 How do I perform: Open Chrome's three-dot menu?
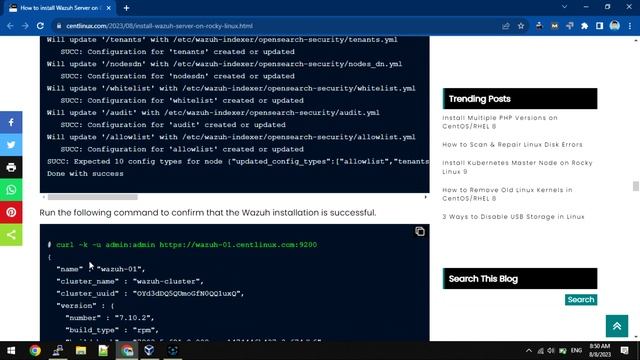point(630,26)
